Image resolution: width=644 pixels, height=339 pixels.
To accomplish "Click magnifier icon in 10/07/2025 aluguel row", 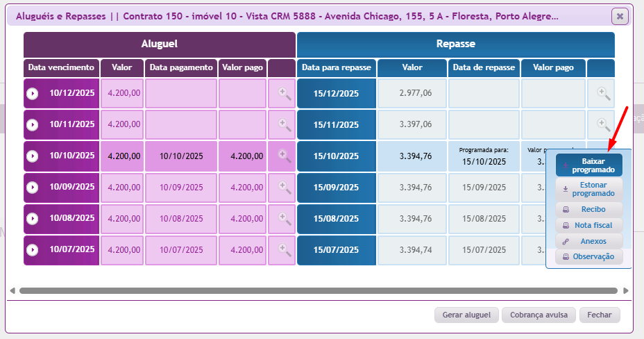I will pos(285,249).
